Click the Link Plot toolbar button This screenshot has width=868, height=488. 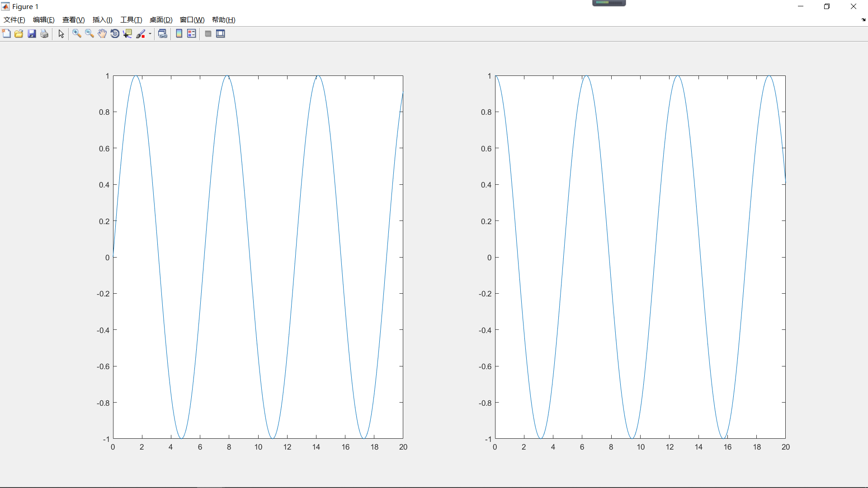pos(163,34)
